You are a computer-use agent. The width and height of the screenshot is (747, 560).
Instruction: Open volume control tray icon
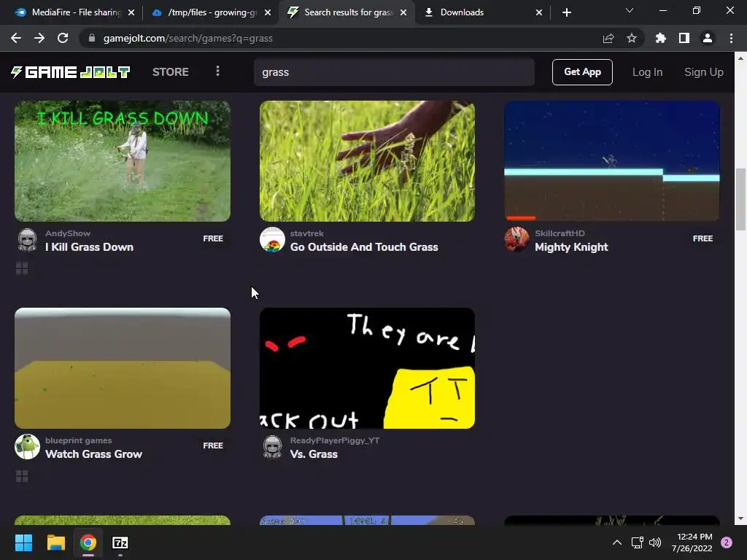click(x=656, y=542)
